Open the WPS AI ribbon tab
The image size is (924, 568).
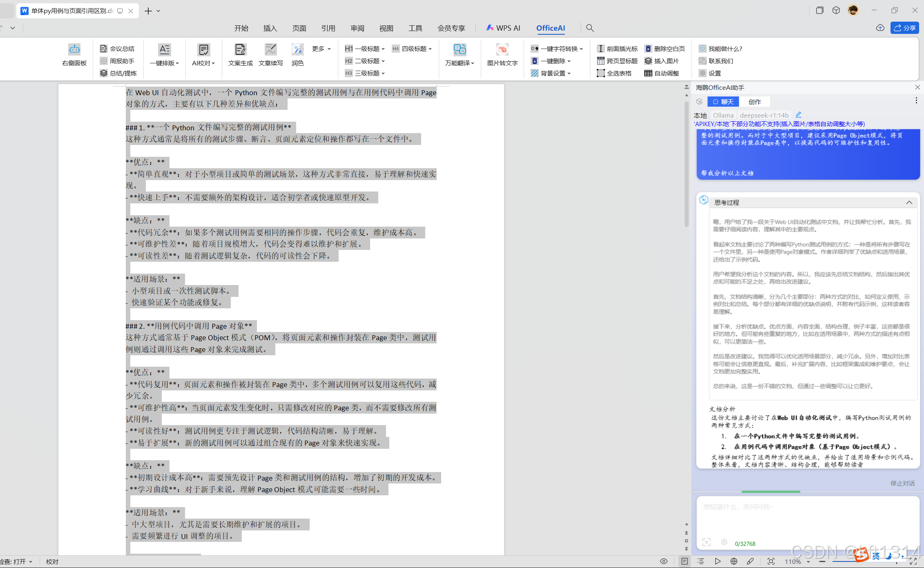point(503,28)
